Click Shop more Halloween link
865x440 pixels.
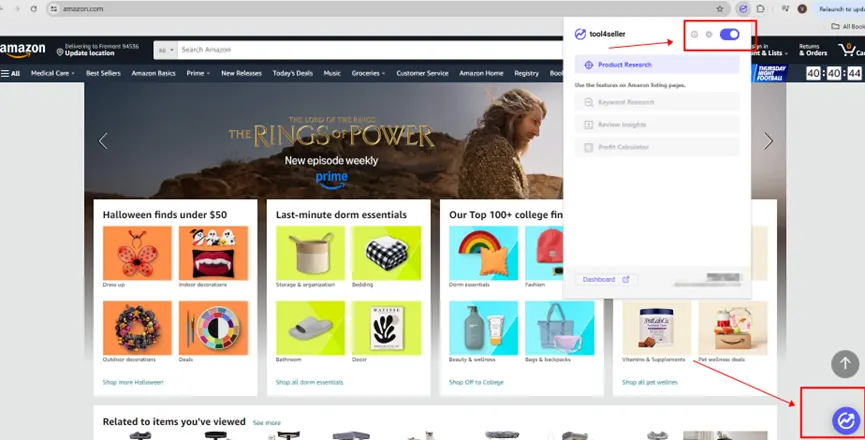[133, 382]
